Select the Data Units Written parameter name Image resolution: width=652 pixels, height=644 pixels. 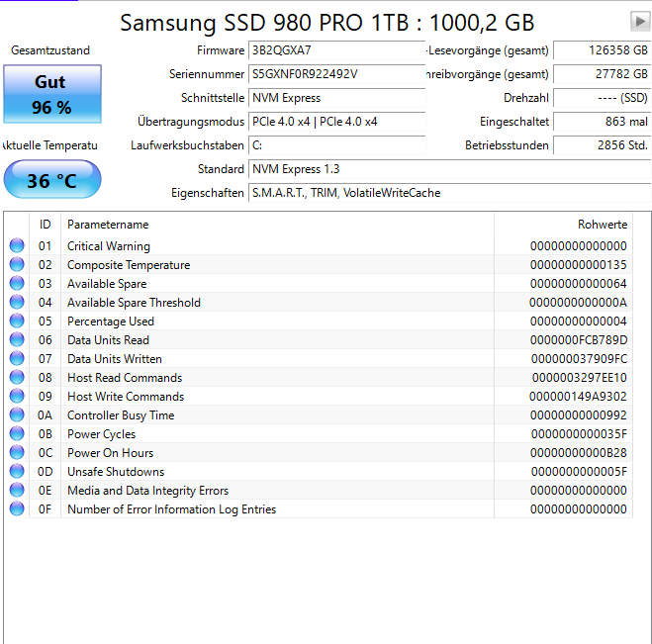tap(115, 359)
